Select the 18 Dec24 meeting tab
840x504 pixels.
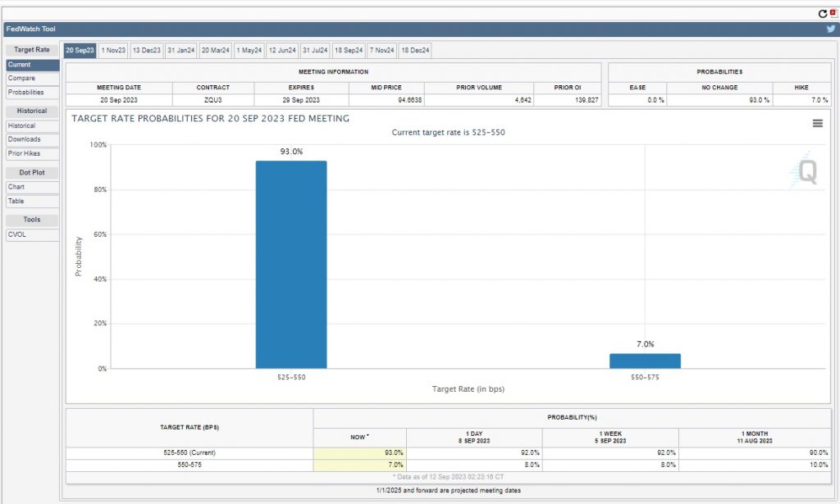[415, 50]
